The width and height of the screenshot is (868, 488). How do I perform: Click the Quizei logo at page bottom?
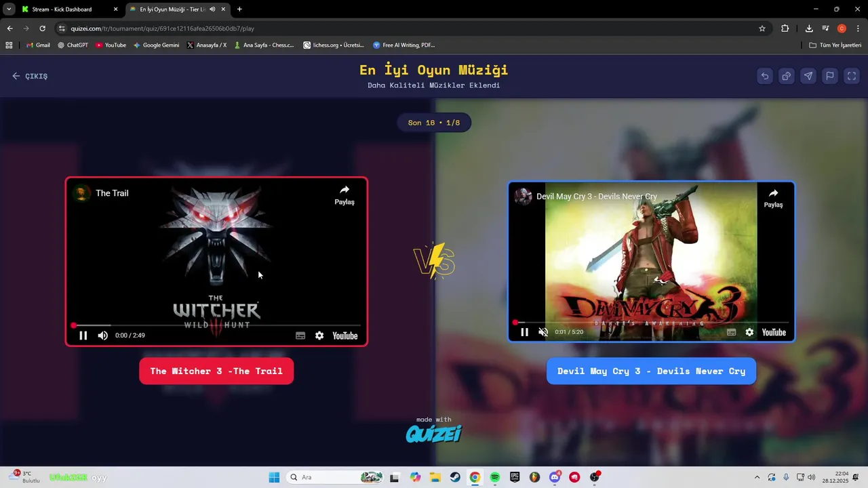tap(434, 433)
